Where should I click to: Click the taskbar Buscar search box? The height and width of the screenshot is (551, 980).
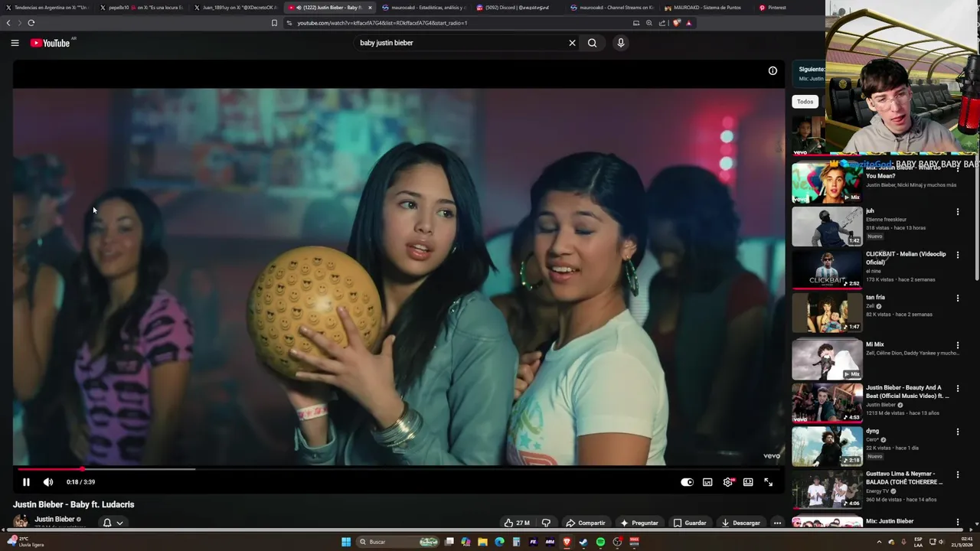(398, 542)
